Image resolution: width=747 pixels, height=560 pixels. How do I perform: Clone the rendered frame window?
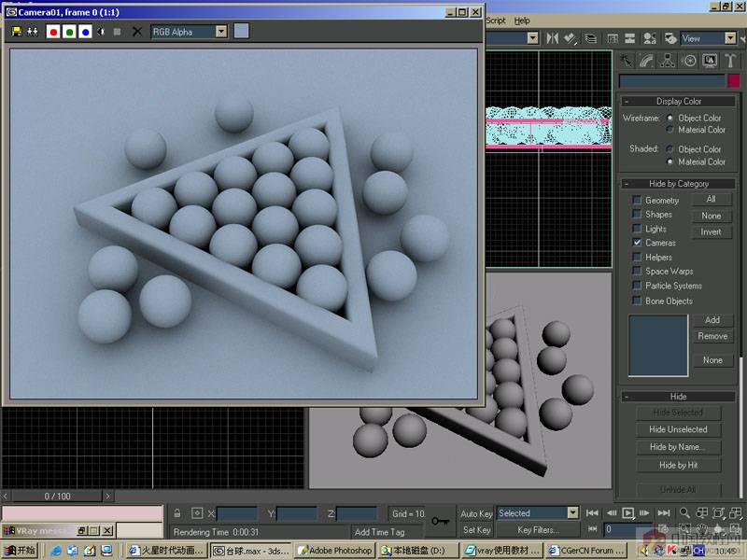pyautogui.click(x=33, y=32)
